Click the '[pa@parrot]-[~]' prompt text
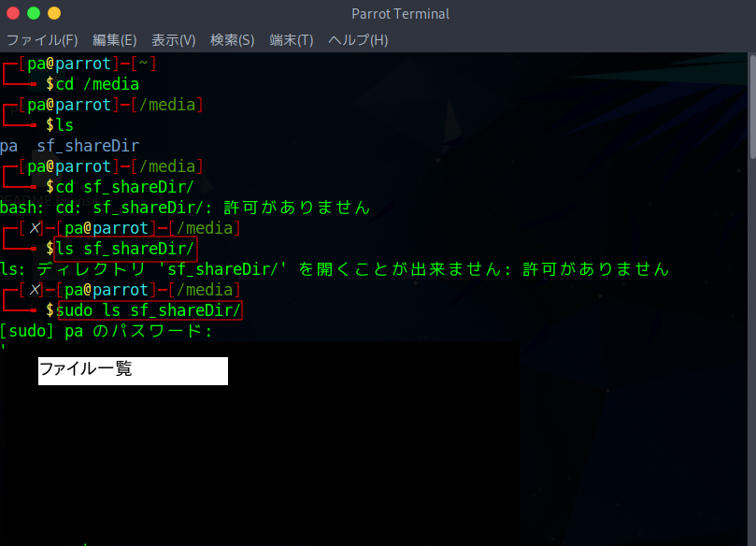The width and height of the screenshot is (756, 546). click(x=87, y=64)
